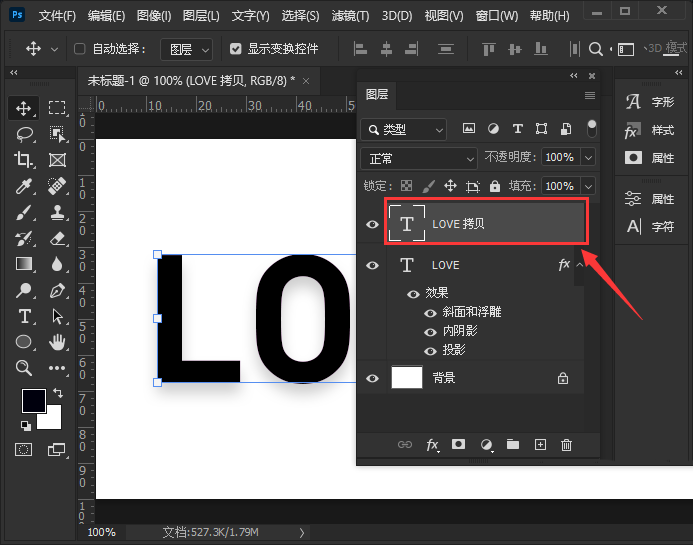This screenshot has width=693, height=545.
Task: Select the Ellipse shape tool
Action: (23, 342)
